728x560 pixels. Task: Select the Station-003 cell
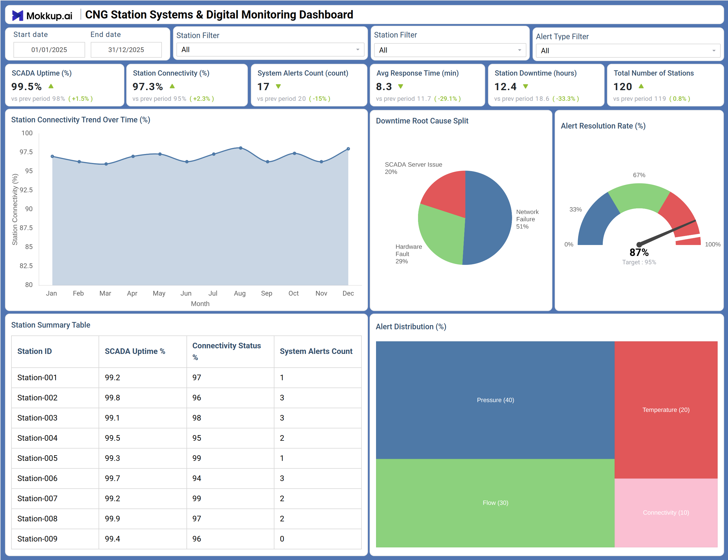pos(55,418)
